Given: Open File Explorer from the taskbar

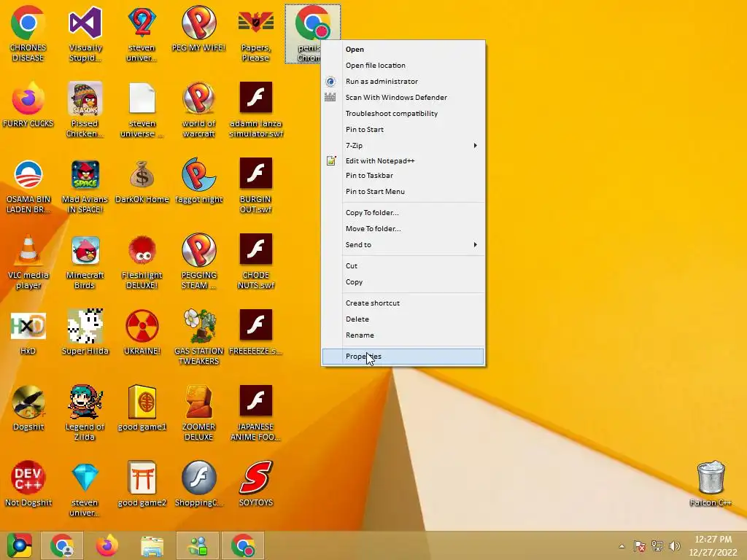Looking at the screenshot, I should pos(152,545).
